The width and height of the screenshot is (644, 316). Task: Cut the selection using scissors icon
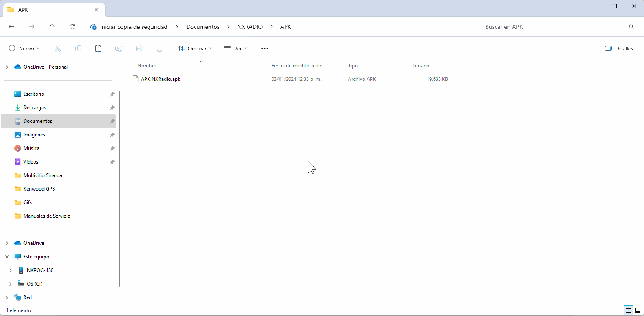[58, 49]
